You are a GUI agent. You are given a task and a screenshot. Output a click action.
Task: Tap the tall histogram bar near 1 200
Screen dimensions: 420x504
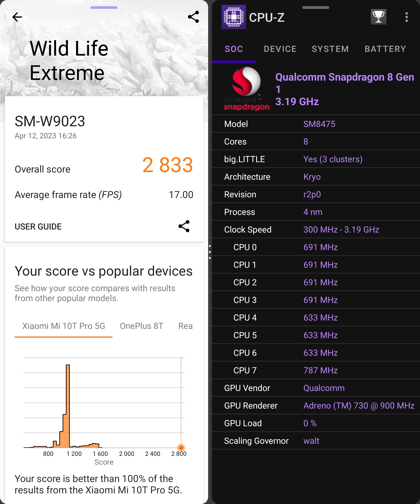click(68, 406)
